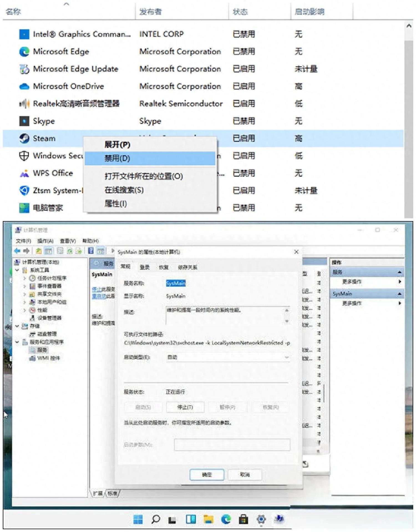Image resolution: width=416 pixels, height=532 pixels.
Task: Open the 启动类型 startup type dropdown
Action: 228,357
